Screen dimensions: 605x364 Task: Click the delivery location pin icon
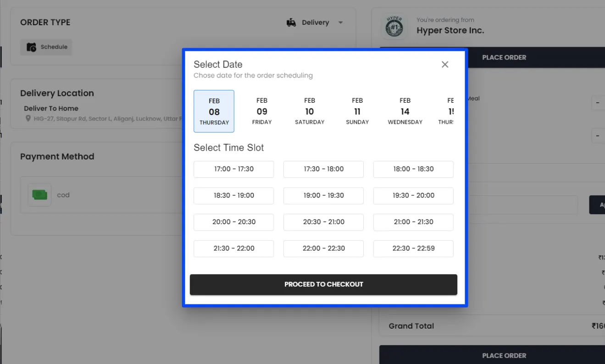coord(28,119)
